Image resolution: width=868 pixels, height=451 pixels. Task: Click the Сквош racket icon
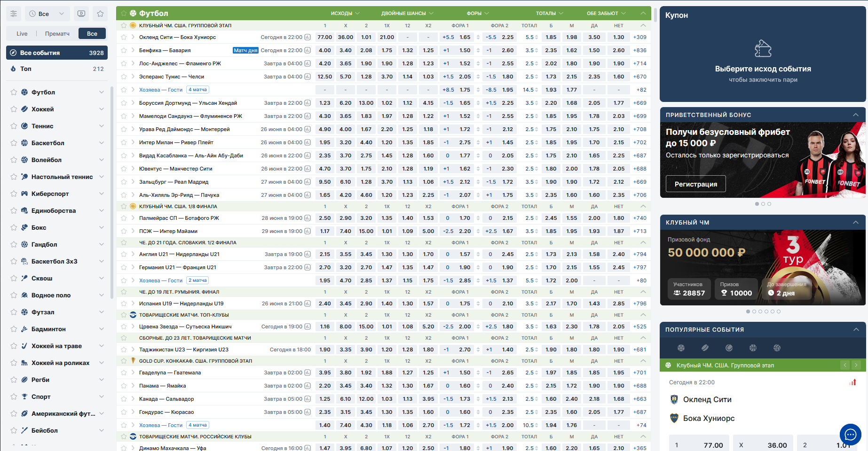point(24,278)
